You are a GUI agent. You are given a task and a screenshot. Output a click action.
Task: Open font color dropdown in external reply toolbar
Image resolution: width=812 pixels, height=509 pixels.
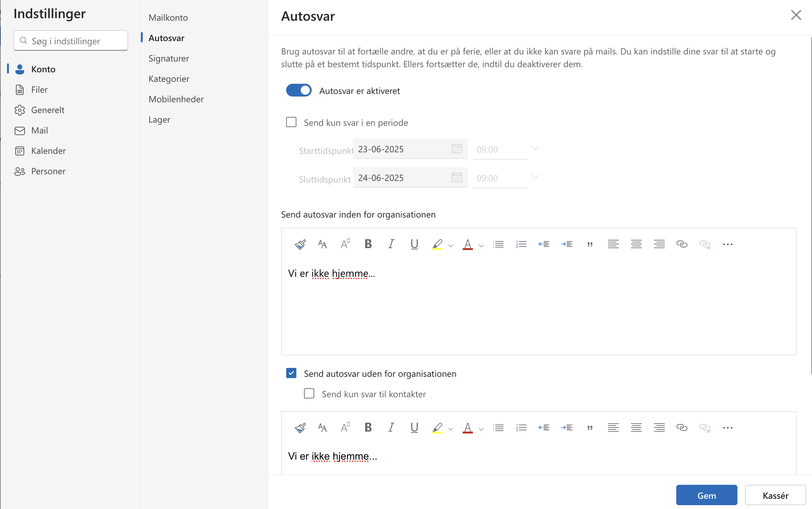click(x=481, y=429)
